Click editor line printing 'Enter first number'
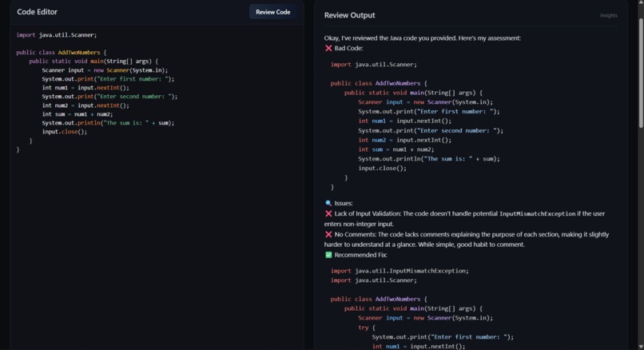Viewport: 644px width, 350px height. coord(108,79)
